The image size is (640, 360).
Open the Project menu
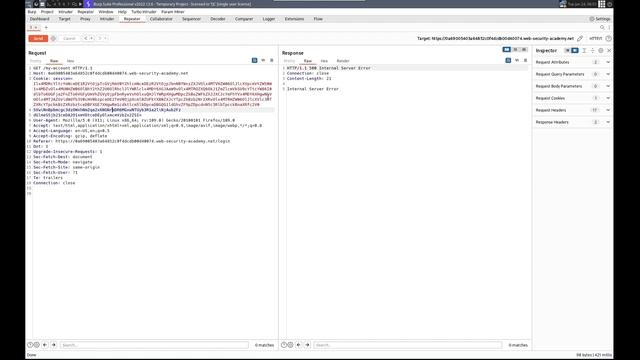coord(47,12)
